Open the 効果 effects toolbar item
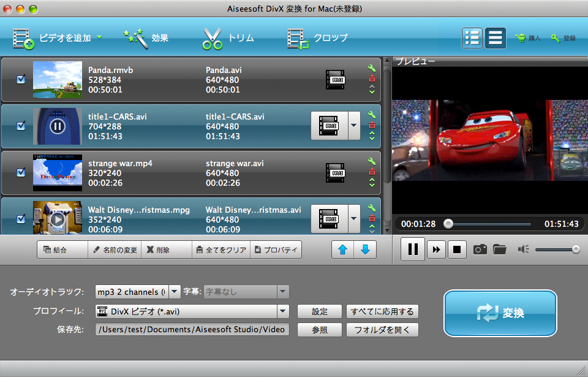 [146, 38]
